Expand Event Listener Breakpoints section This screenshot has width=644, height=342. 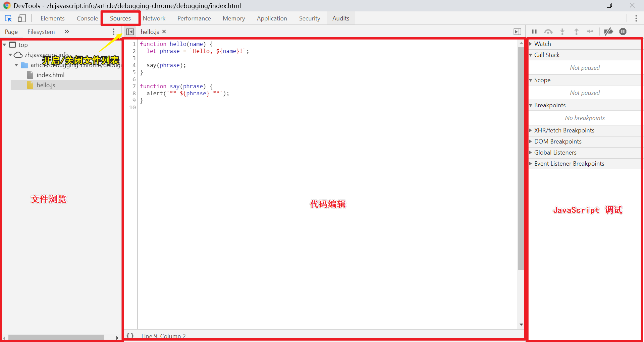click(x=585, y=164)
